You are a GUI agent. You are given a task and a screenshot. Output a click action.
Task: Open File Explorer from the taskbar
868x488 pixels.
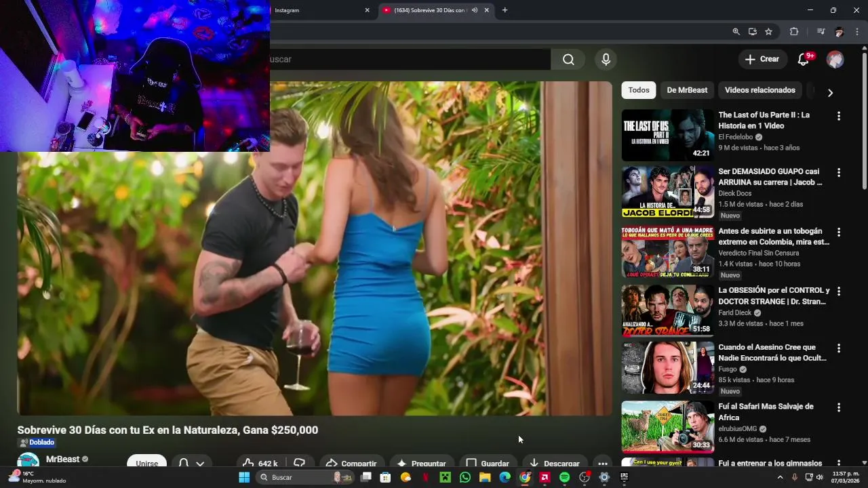(x=485, y=477)
